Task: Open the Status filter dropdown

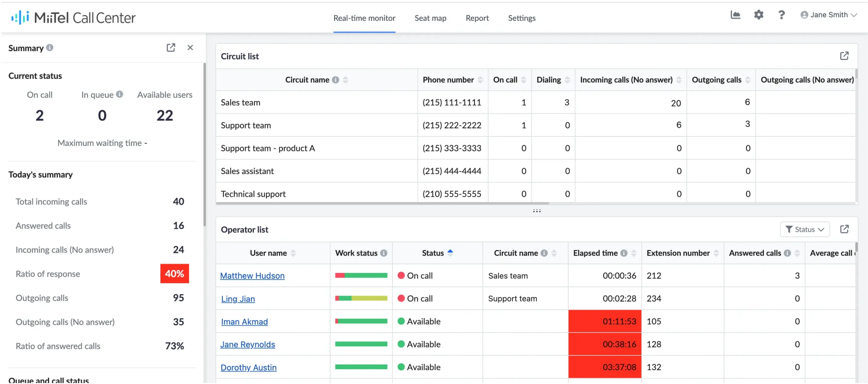Action: pos(805,229)
